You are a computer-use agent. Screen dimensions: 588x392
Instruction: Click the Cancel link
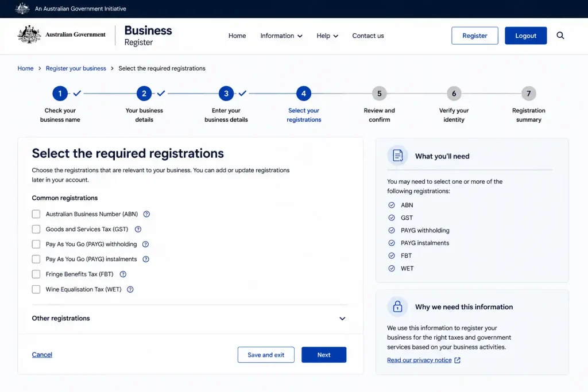[x=42, y=355]
